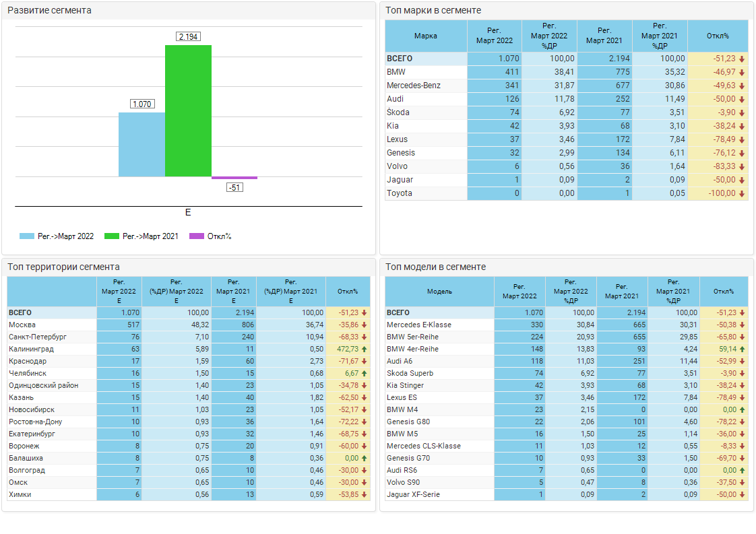
Task: Click green legend swatch for Рег.->Март 2021
Action: 112,236
